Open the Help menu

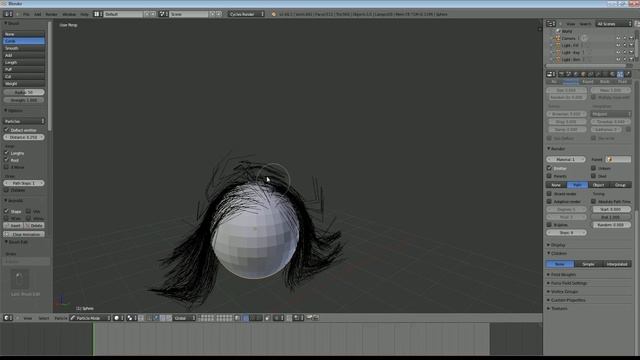click(84, 14)
